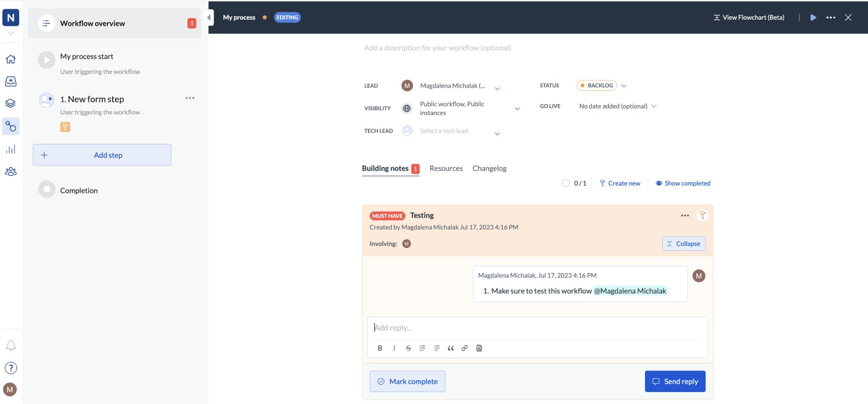Click the Add reply text field

tap(537, 328)
